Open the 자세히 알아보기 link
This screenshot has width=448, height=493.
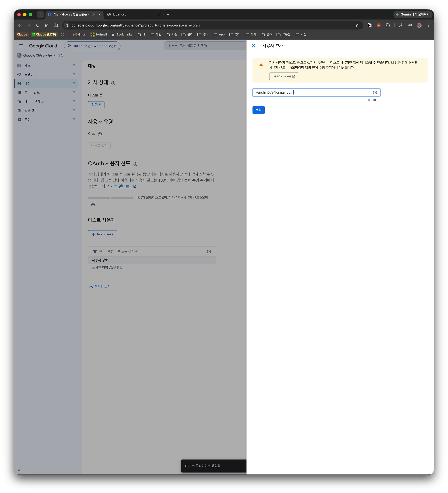point(121,186)
